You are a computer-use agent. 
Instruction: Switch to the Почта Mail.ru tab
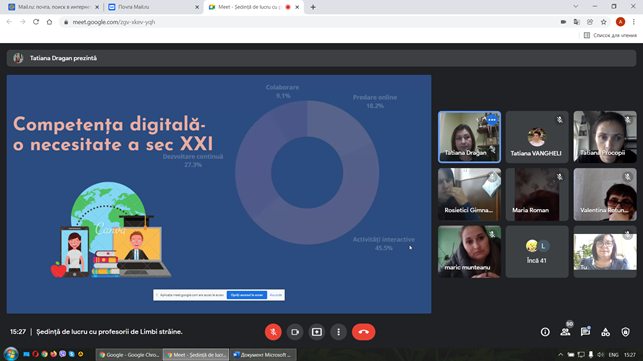(x=152, y=7)
